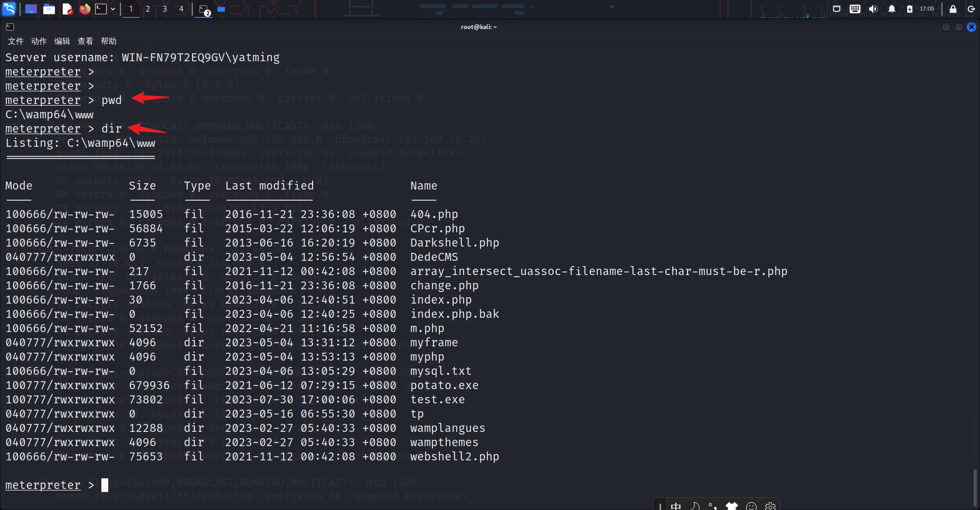Open the network status tray icon
980x510 pixels.
(837, 8)
